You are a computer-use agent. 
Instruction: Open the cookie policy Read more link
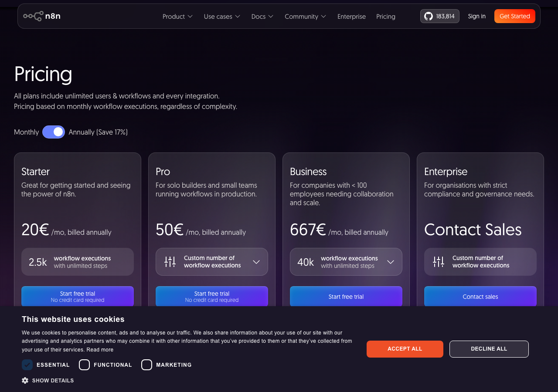click(x=100, y=350)
